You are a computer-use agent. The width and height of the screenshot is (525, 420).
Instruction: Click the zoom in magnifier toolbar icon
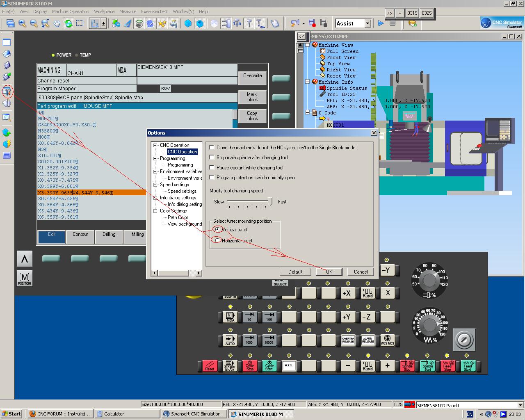pyautogui.click(x=22, y=23)
